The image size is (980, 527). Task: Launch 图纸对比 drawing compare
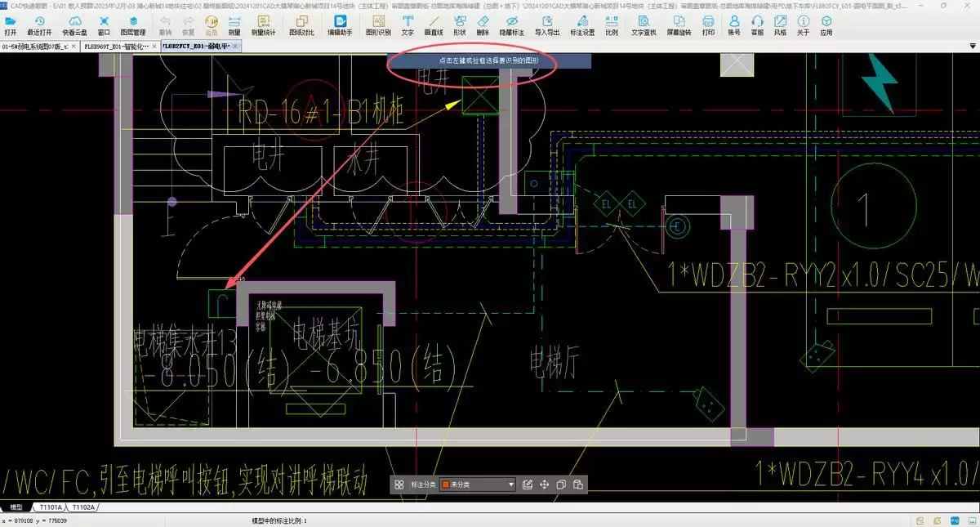301,25
